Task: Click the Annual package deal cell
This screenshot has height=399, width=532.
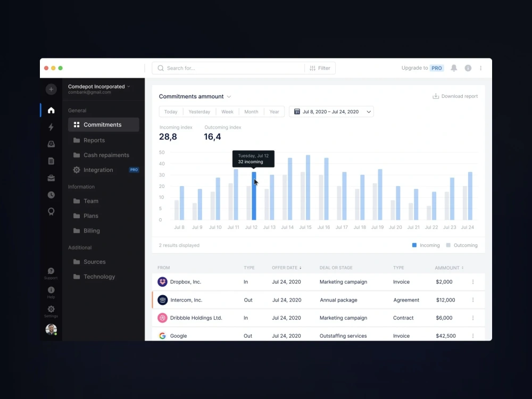Action: [x=338, y=300]
